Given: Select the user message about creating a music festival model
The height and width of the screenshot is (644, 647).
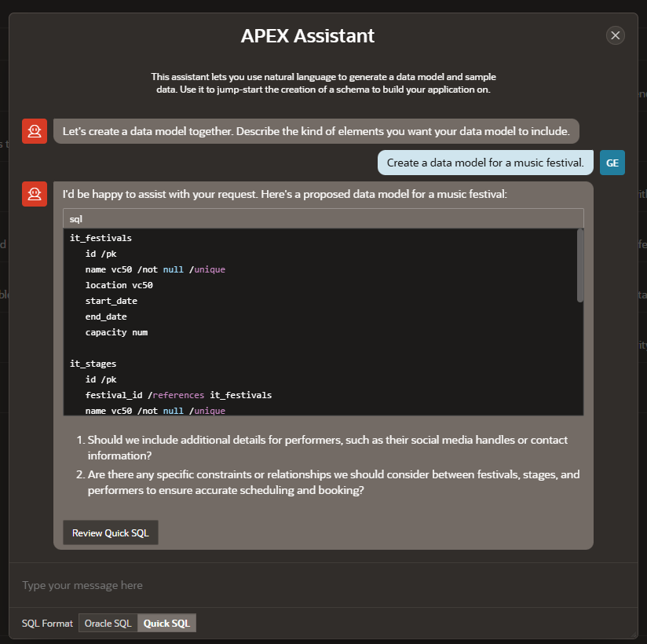Looking at the screenshot, I should (x=484, y=162).
